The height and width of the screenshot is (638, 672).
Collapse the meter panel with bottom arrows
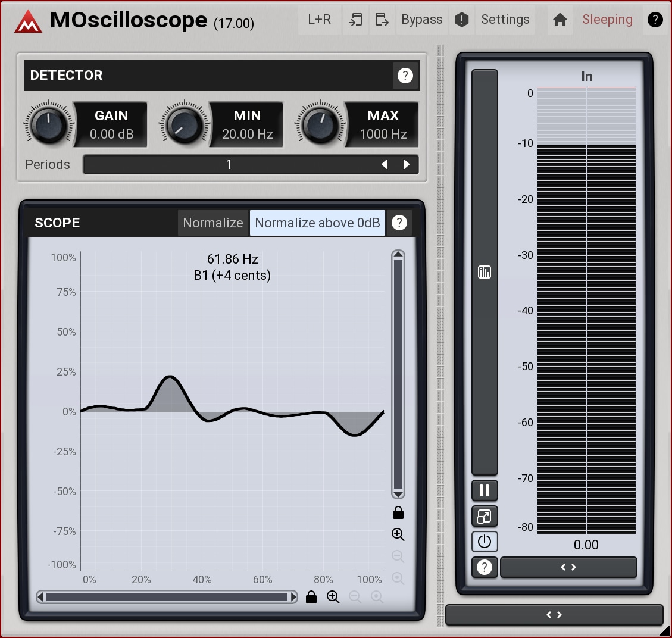[x=568, y=567]
